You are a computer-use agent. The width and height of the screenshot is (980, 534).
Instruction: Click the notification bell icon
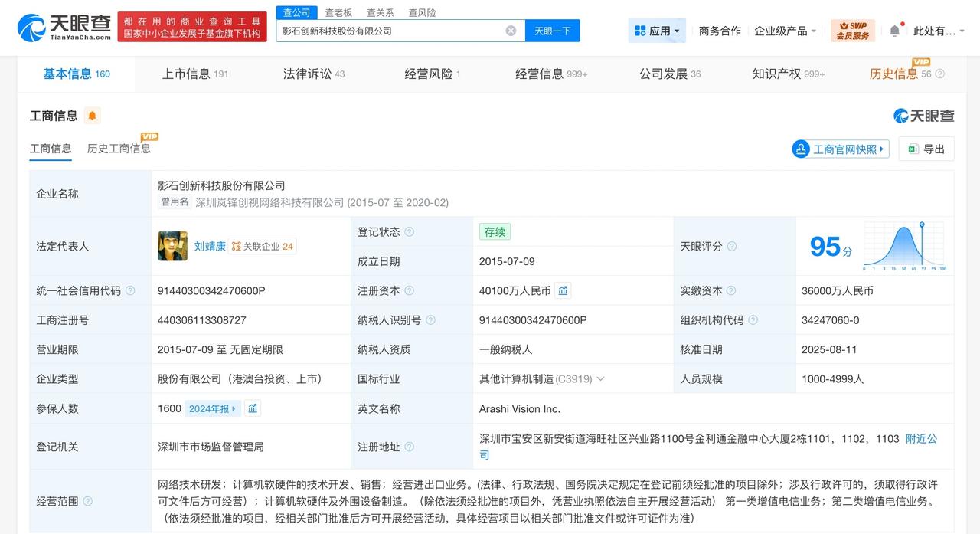click(894, 29)
